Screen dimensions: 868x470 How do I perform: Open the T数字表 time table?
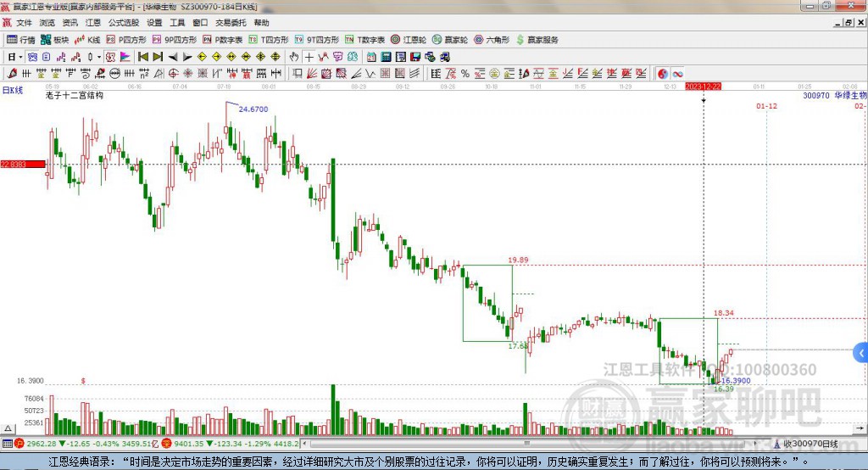364,39
